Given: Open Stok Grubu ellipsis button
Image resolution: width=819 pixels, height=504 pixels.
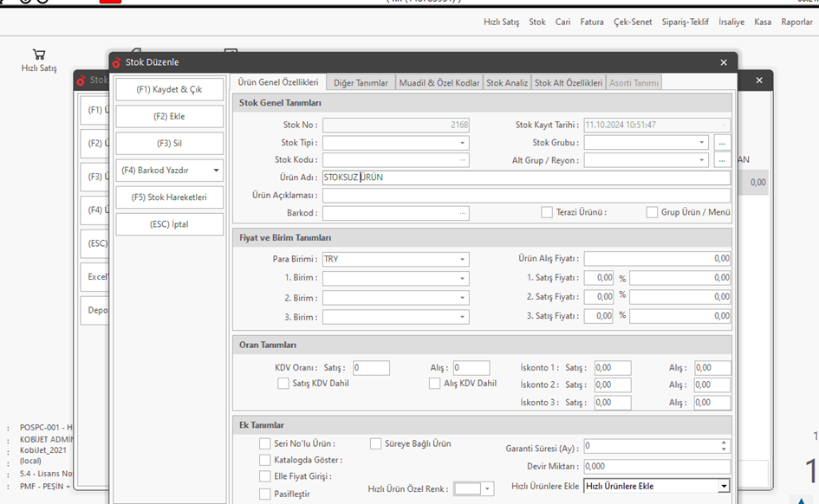Looking at the screenshot, I should [x=722, y=142].
